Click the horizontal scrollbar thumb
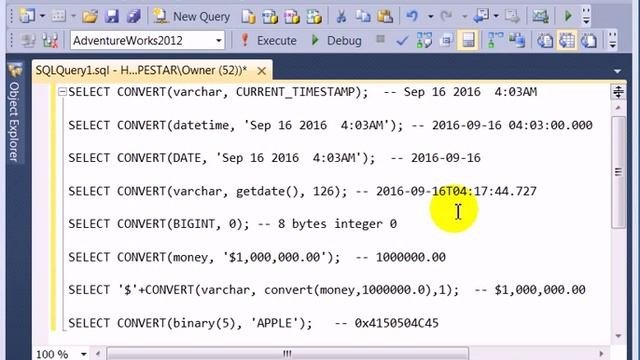 click(288, 353)
